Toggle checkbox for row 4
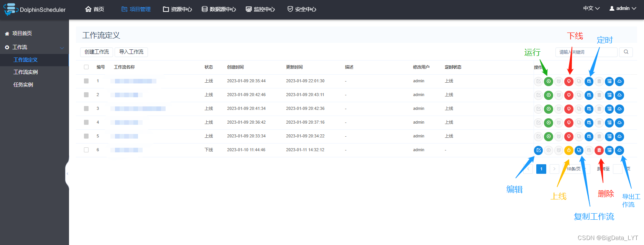Screen dimensions: 644x245 [x=86, y=122]
